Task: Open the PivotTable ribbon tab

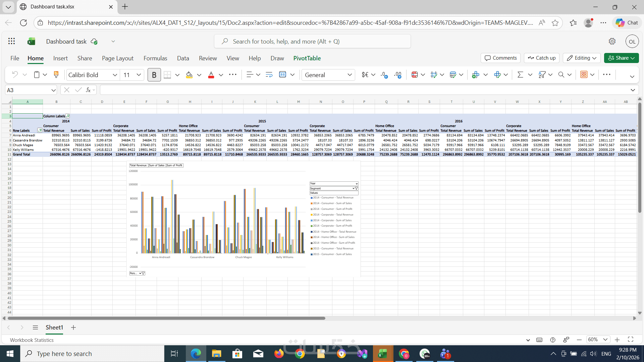Action: (x=307, y=58)
